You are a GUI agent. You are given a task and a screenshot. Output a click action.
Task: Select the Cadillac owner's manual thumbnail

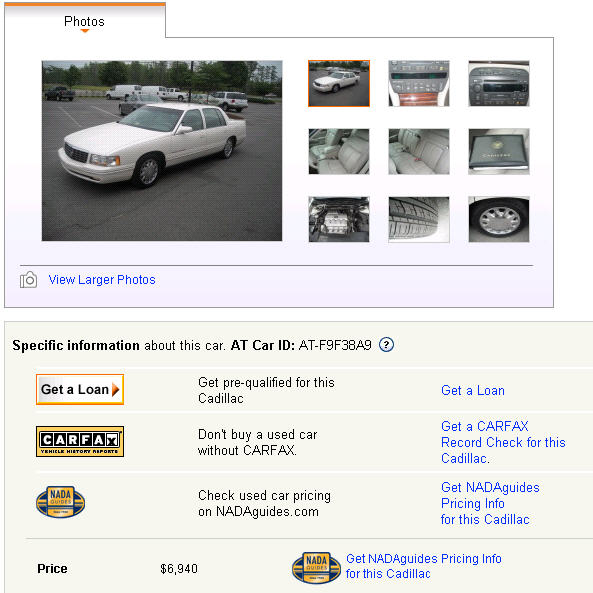(x=499, y=151)
